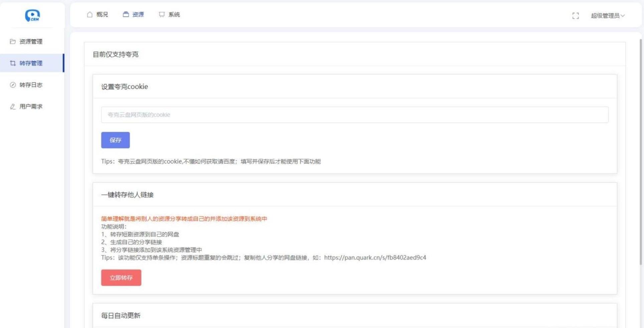Click the page vertical scrollbar

coord(640,152)
